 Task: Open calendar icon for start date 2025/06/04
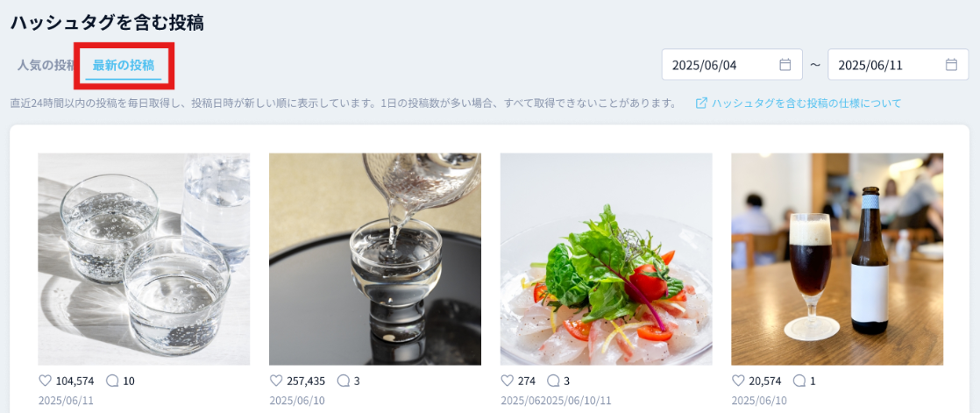coord(785,64)
